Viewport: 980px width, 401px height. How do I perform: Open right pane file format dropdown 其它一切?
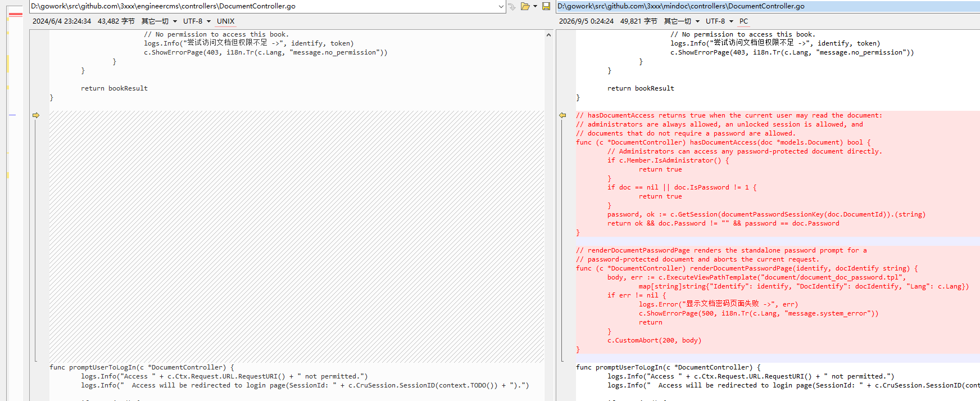pyautogui.click(x=682, y=21)
